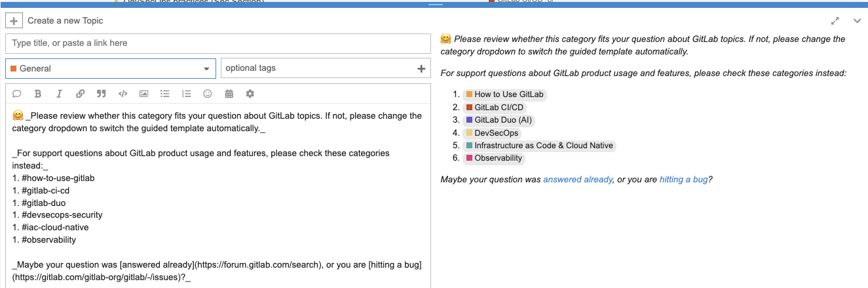Insert preformatted code with the code icon
The width and height of the screenshot is (868, 288).
click(123, 94)
